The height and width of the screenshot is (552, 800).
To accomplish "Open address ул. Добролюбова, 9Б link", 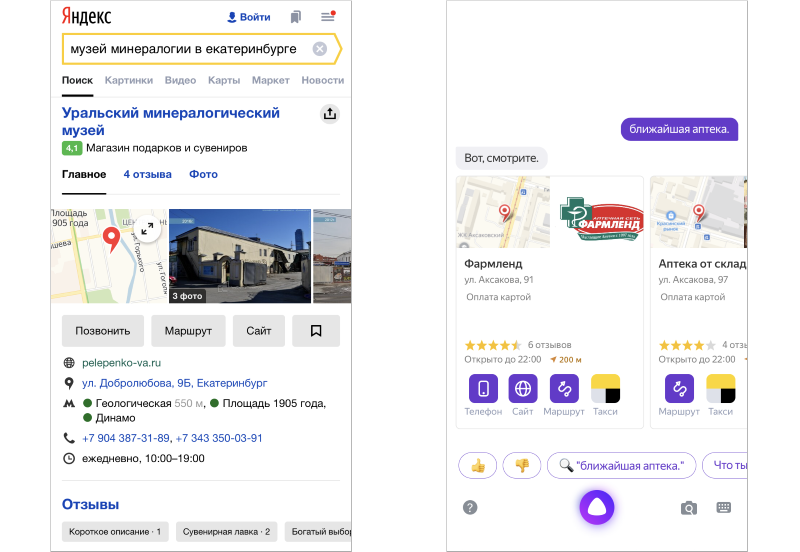I will pyautogui.click(x=174, y=383).
